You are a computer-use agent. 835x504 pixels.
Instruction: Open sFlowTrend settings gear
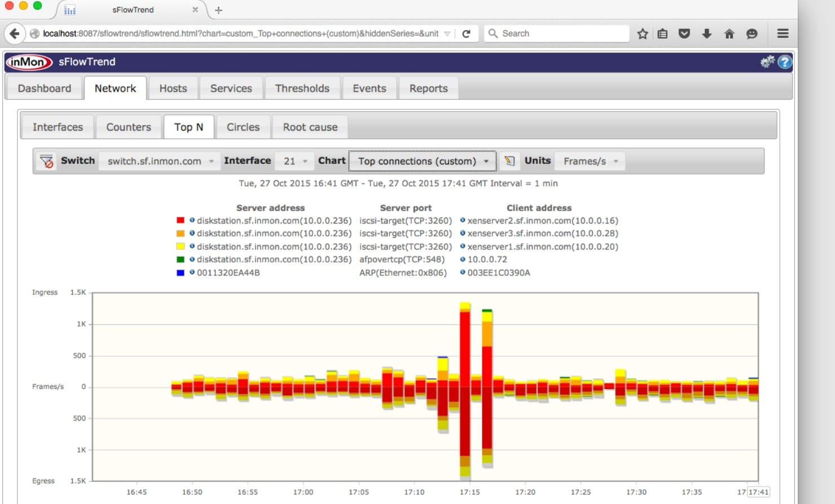pos(767,62)
